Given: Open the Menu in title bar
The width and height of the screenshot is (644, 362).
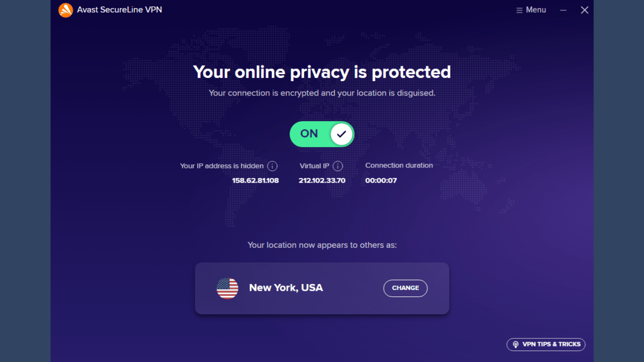Looking at the screenshot, I should [531, 10].
